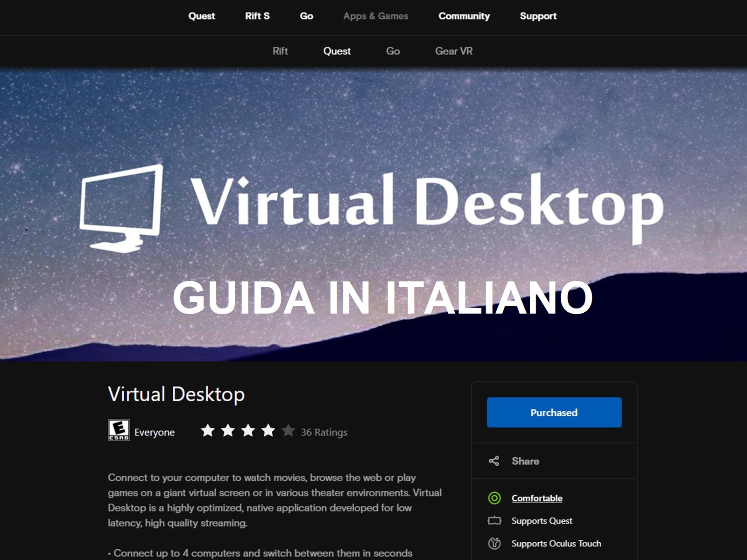
Task: Click the Supports Quest text
Action: tap(542, 521)
